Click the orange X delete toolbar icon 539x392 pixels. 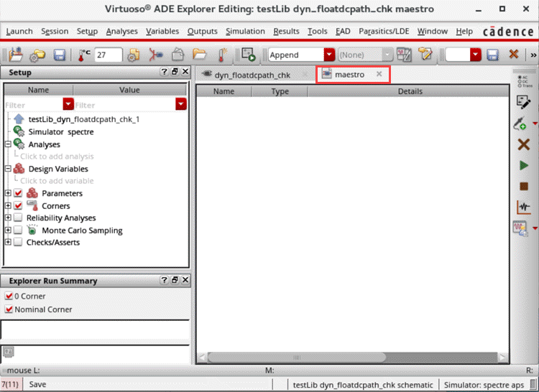(x=514, y=55)
